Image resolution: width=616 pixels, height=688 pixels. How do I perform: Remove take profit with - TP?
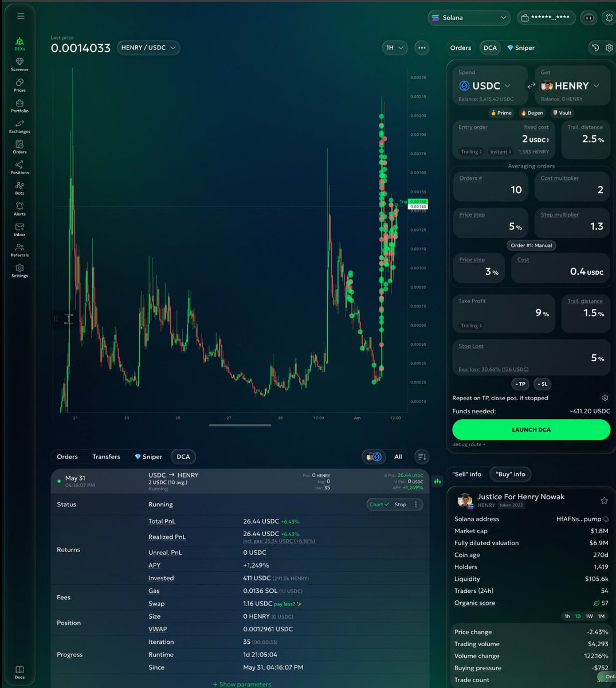click(x=520, y=384)
